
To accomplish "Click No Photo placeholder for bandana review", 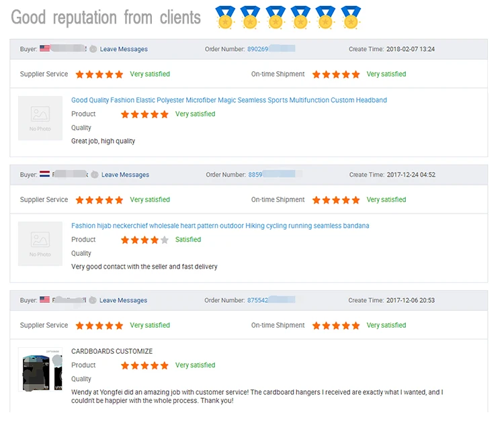I will (40, 244).
